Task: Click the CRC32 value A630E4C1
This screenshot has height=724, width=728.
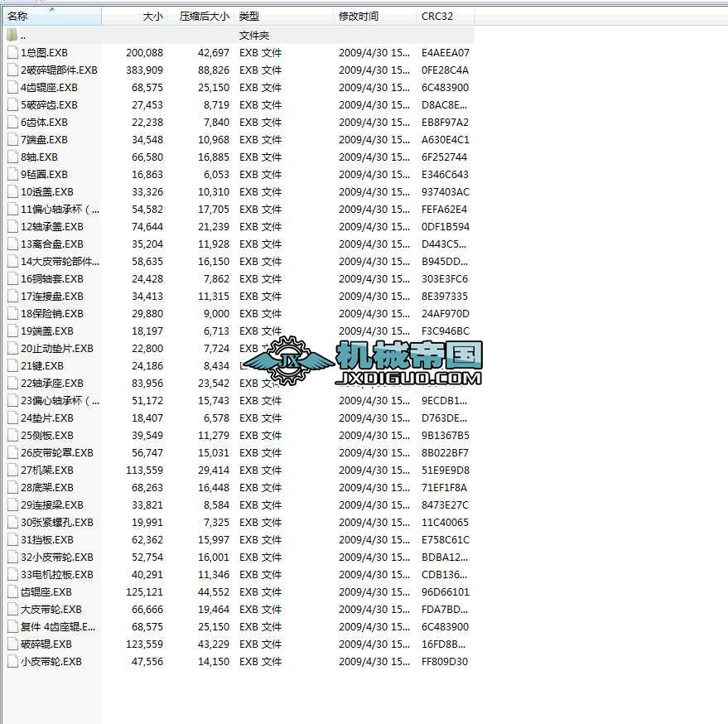Action: tap(446, 139)
